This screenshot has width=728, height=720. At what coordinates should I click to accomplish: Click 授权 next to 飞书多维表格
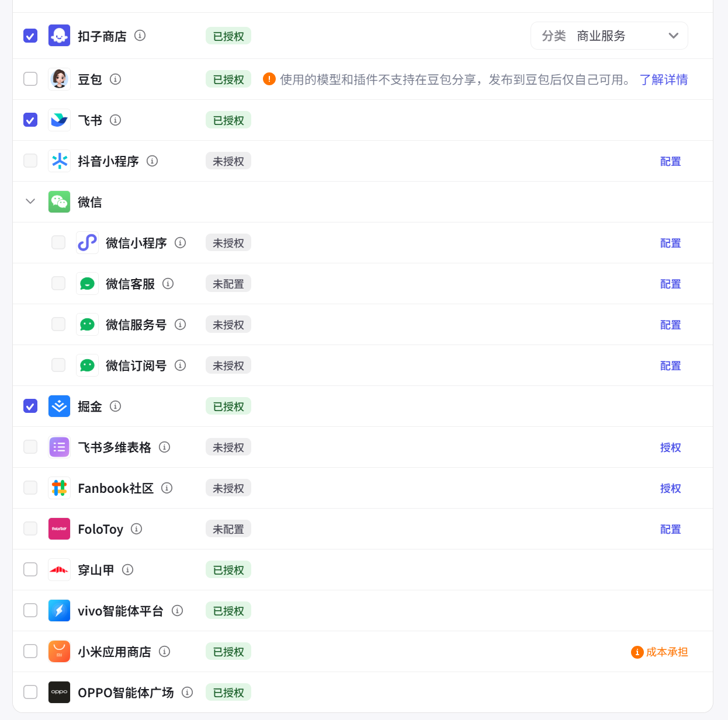coord(670,447)
